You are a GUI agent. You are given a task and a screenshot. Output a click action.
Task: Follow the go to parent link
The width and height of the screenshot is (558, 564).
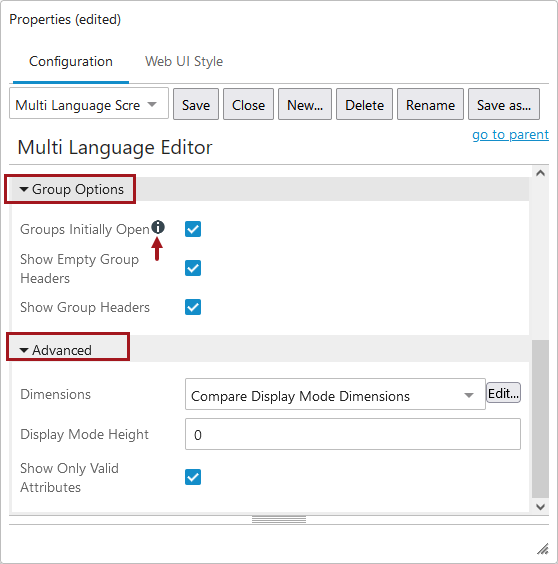click(511, 135)
